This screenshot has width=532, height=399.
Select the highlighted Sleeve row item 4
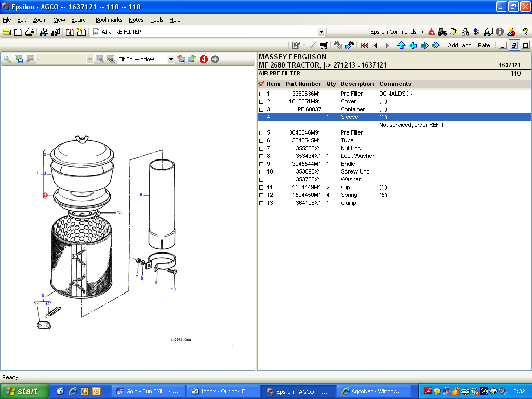(395, 117)
